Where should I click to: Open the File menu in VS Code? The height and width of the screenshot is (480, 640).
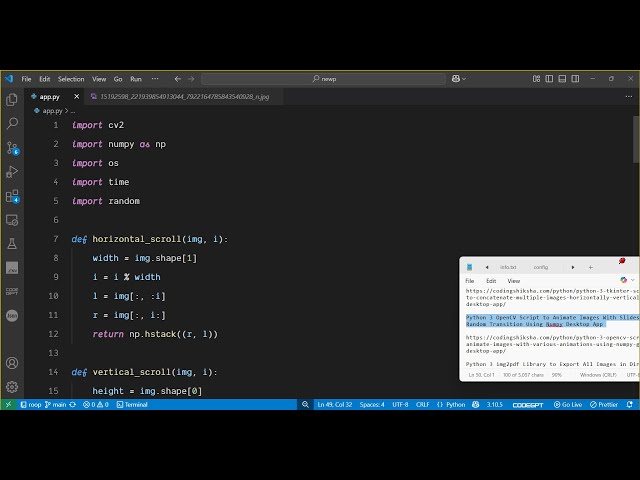pyautogui.click(x=27, y=79)
